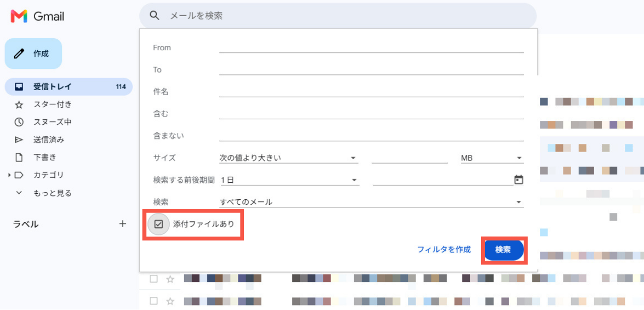
Task: Expand the カテゴリ categories arrow
Action: [9, 175]
